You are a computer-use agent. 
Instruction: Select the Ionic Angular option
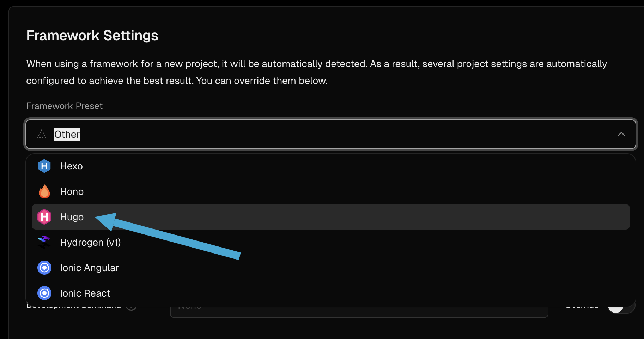point(90,268)
